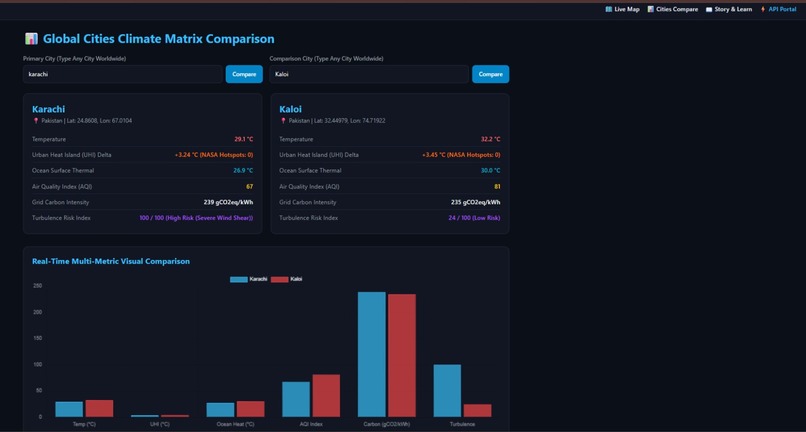Click the Global Cities Climate Matrix Comparison title
The width and height of the screenshot is (806, 432).
159,39
